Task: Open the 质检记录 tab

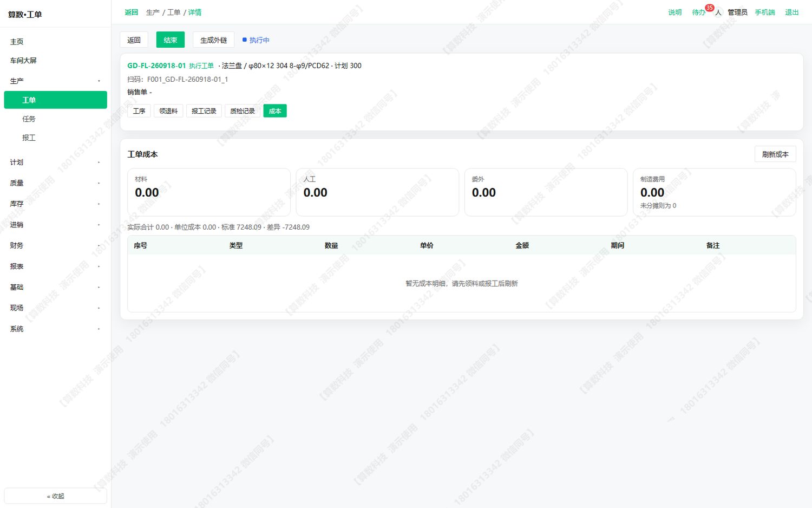Action: coord(243,111)
